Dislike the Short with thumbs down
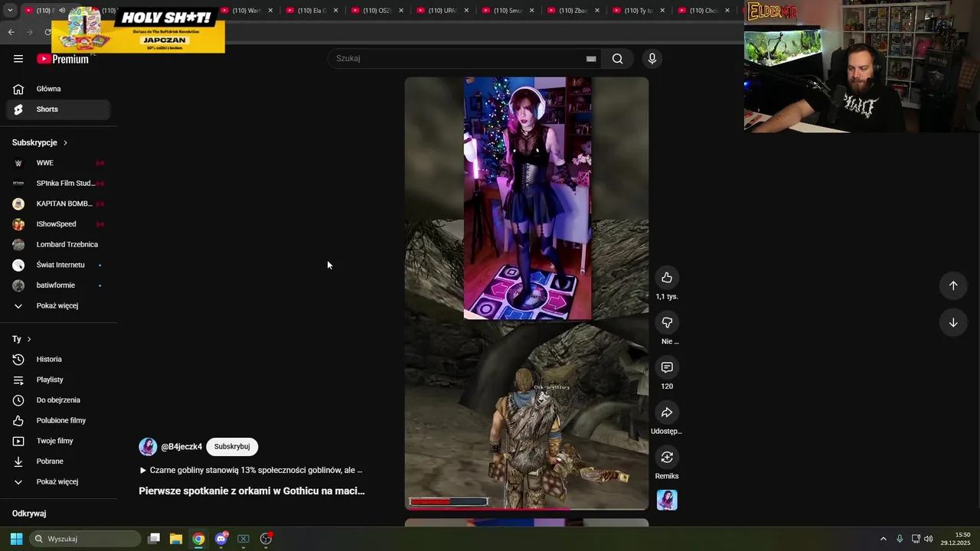 [667, 323]
